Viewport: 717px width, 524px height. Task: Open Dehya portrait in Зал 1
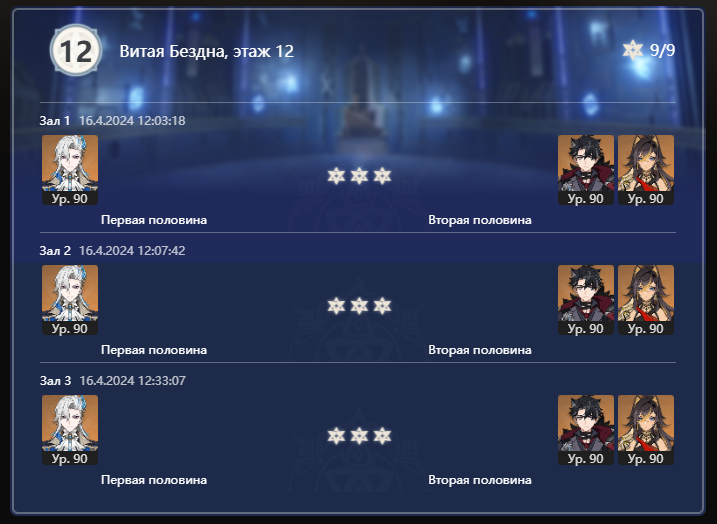coord(646,170)
